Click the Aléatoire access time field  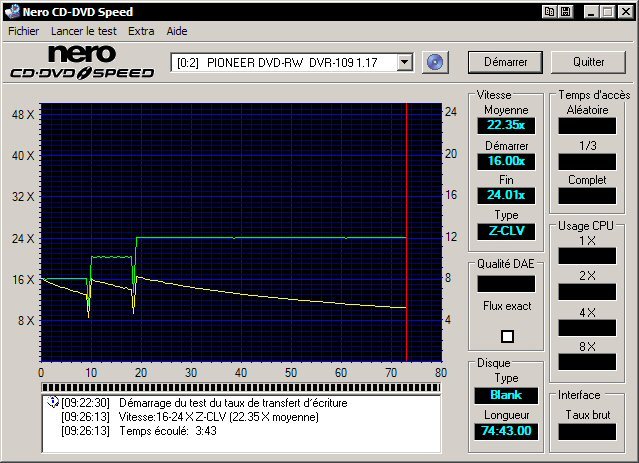pos(587,126)
